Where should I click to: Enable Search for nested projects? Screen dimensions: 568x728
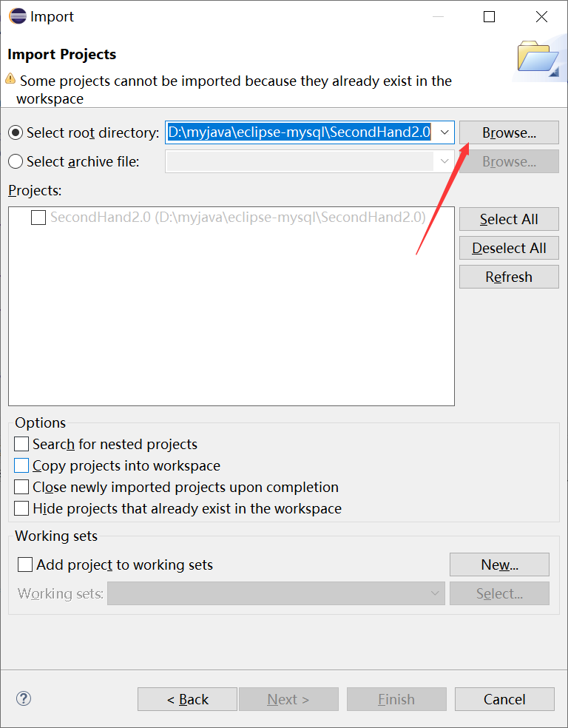point(21,444)
